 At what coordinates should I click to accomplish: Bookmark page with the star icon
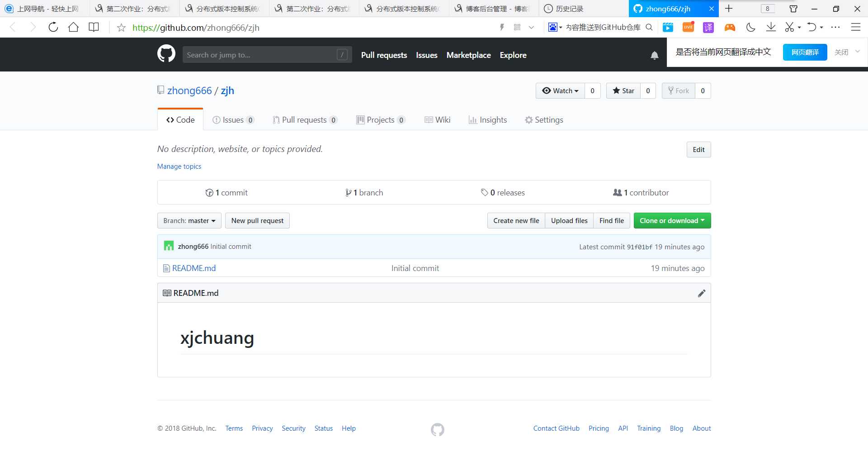(121, 28)
